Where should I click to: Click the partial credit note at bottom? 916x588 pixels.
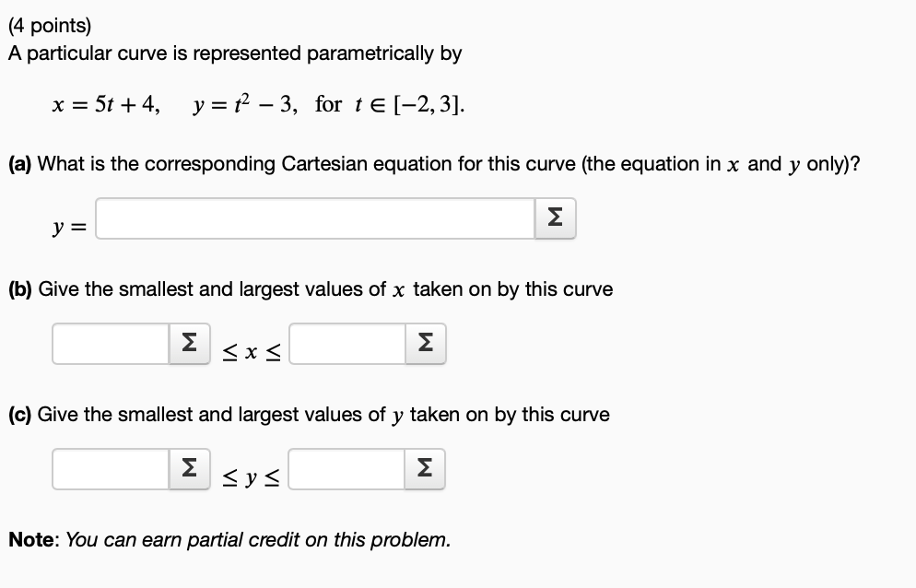(x=229, y=539)
